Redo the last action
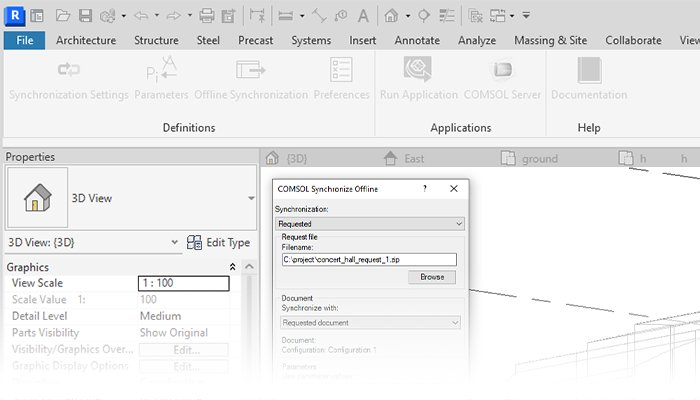The image size is (700, 400). tap(174, 16)
